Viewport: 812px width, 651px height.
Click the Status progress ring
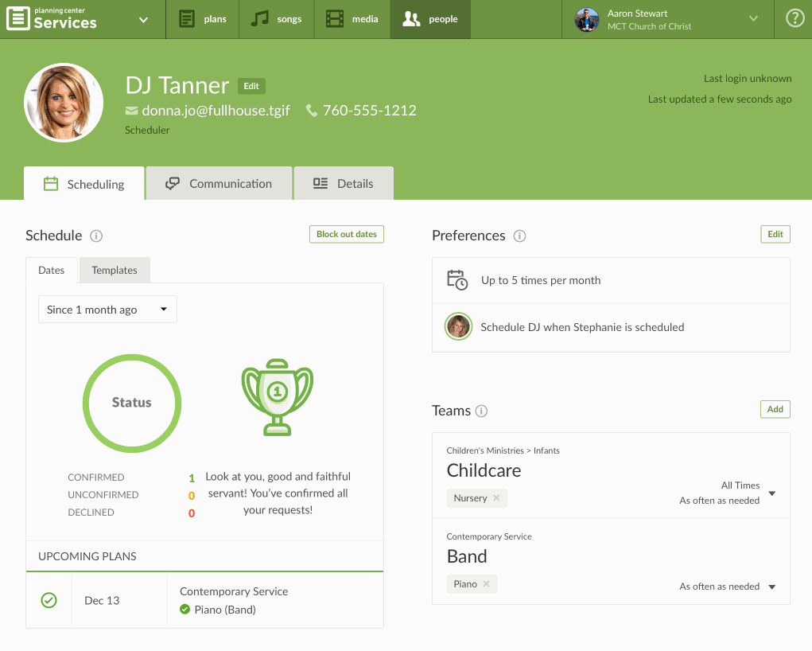point(132,403)
